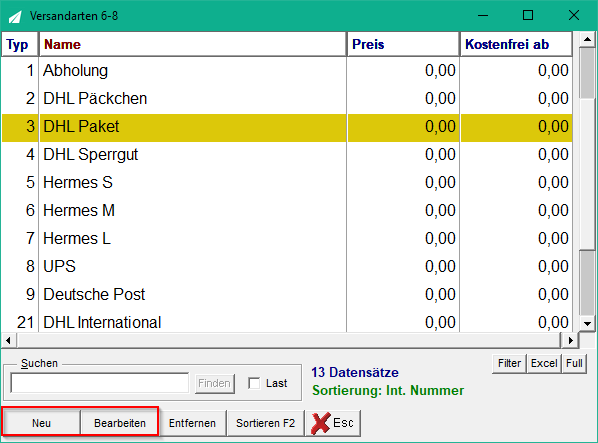Click the Excel export button
Screen dimensions: 598x443
tap(544, 363)
